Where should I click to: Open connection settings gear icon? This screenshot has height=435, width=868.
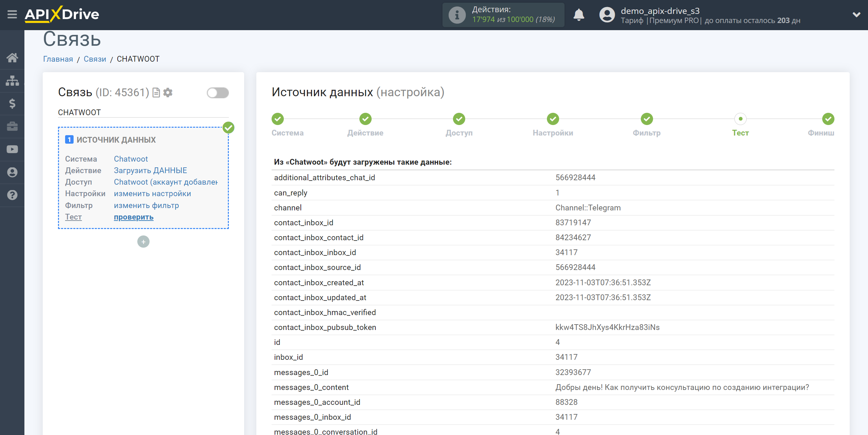point(168,92)
